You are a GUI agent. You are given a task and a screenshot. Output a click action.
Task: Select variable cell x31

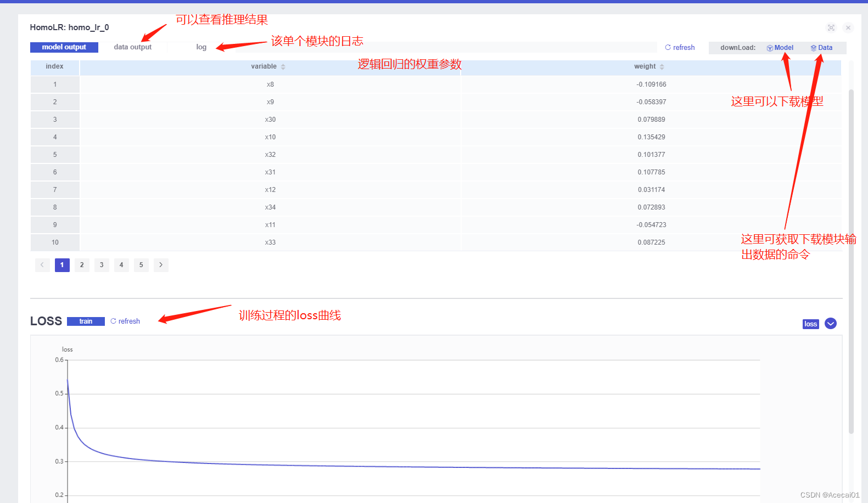[270, 172]
